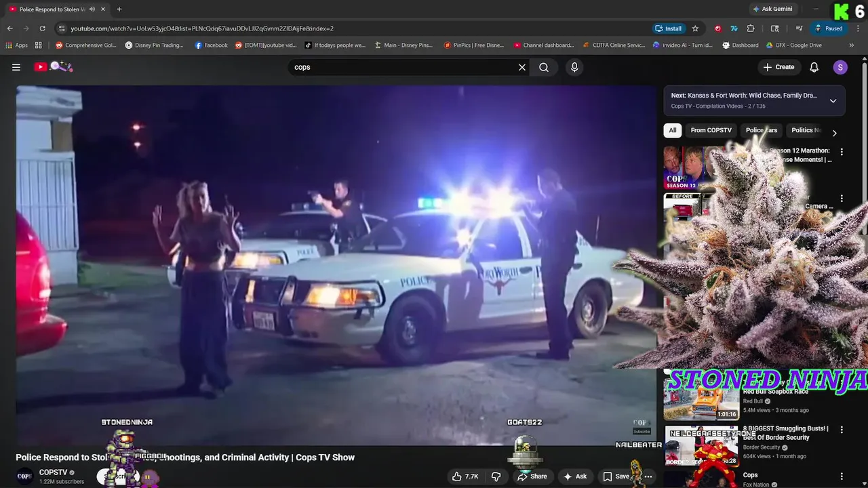The height and width of the screenshot is (488, 868).
Task: Share the video
Action: (532, 476)
